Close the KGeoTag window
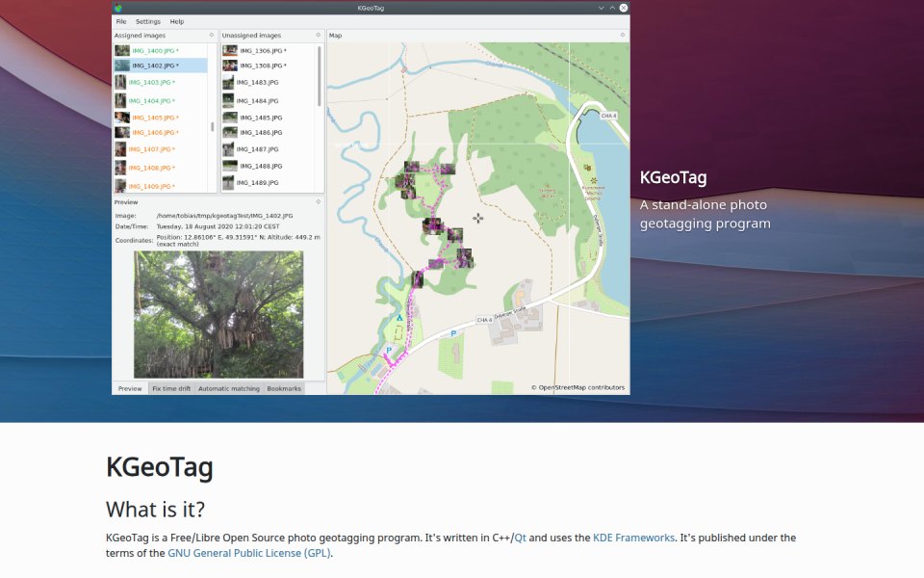This screenshot has height=578, width=924. pyautogui.click(x=624, y=8)
